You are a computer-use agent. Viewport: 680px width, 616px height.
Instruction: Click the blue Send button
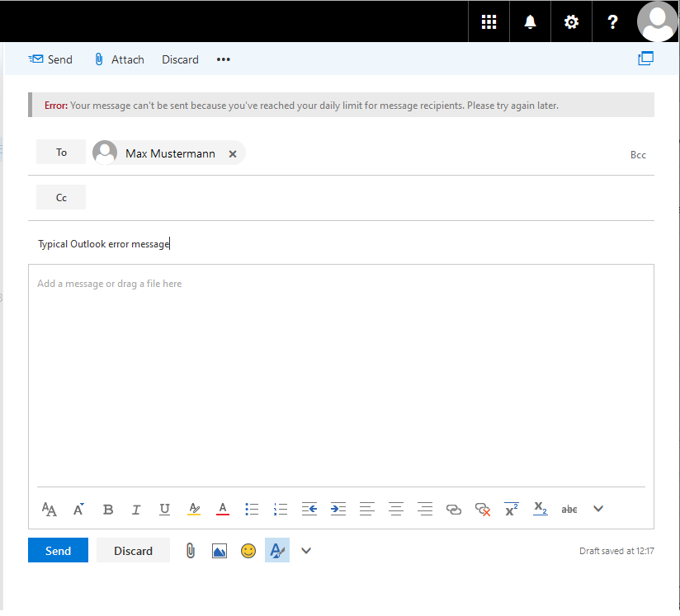coord(58,550)
